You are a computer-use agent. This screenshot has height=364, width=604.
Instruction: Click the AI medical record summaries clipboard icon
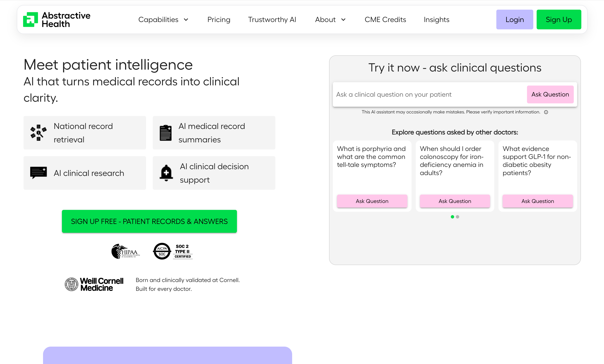tap(165, 133)
